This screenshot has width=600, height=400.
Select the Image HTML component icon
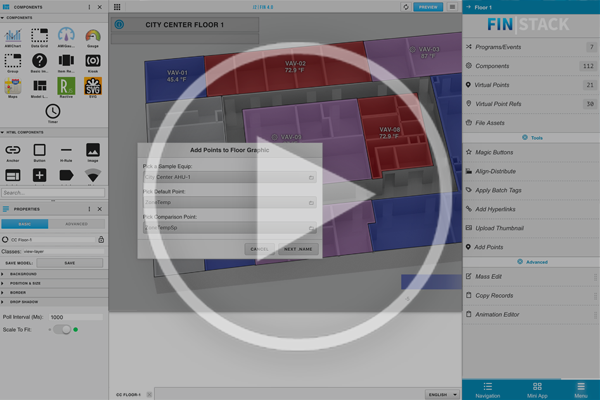tap(93, 150)
